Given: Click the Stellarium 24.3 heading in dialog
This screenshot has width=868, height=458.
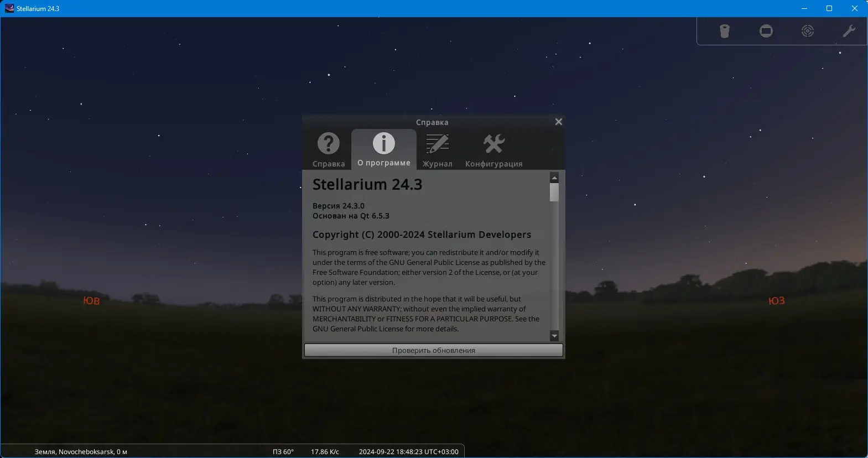Looking at the screenshot, I should pyautogui.click(x=367, y=184).
